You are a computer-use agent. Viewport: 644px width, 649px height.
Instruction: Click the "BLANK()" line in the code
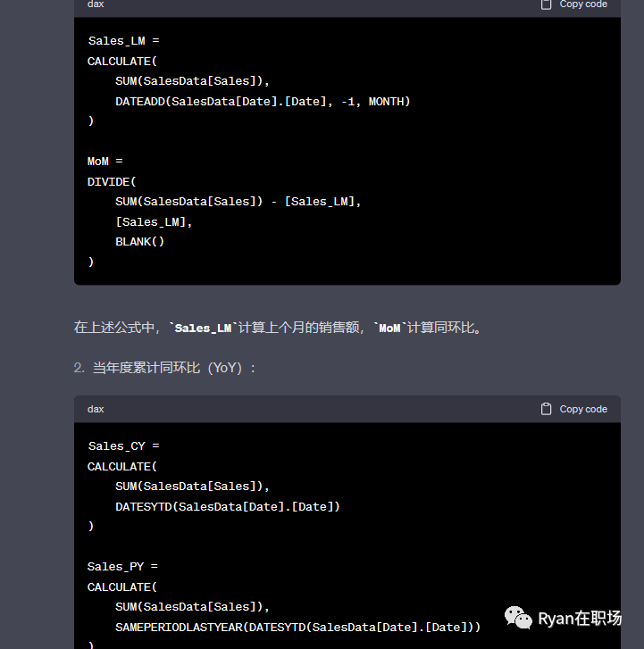coord(140,241)
